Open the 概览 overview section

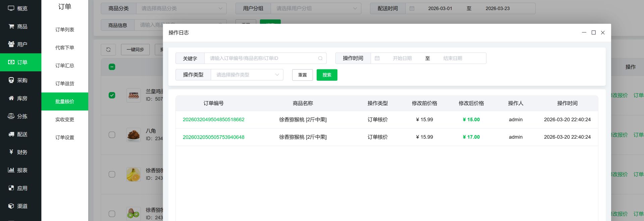(x=20, y=8)
